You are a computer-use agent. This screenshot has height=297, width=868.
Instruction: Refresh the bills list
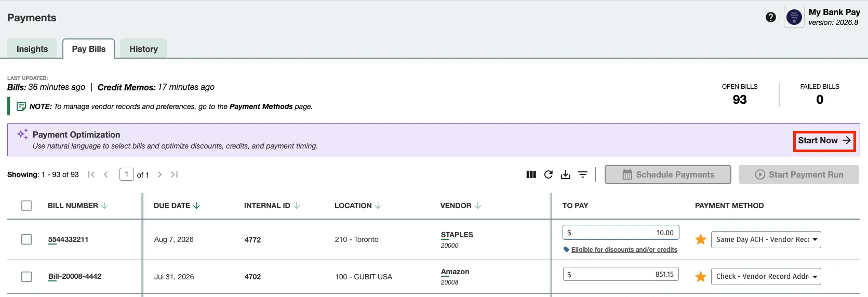click(549, 174)
